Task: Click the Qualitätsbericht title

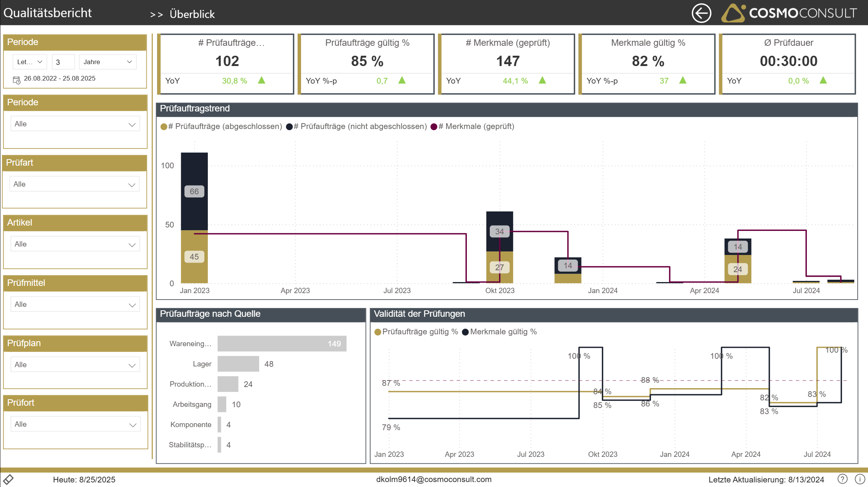Action: [48, 13]
